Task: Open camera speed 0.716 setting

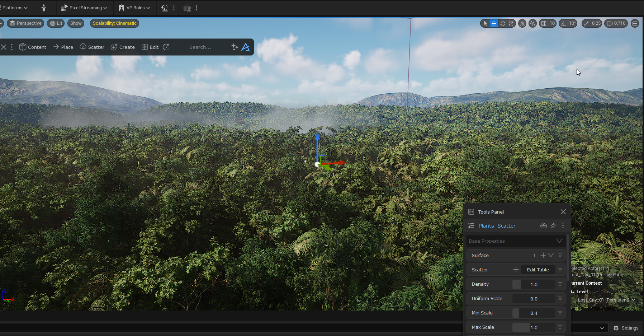Action: [616, 23]
